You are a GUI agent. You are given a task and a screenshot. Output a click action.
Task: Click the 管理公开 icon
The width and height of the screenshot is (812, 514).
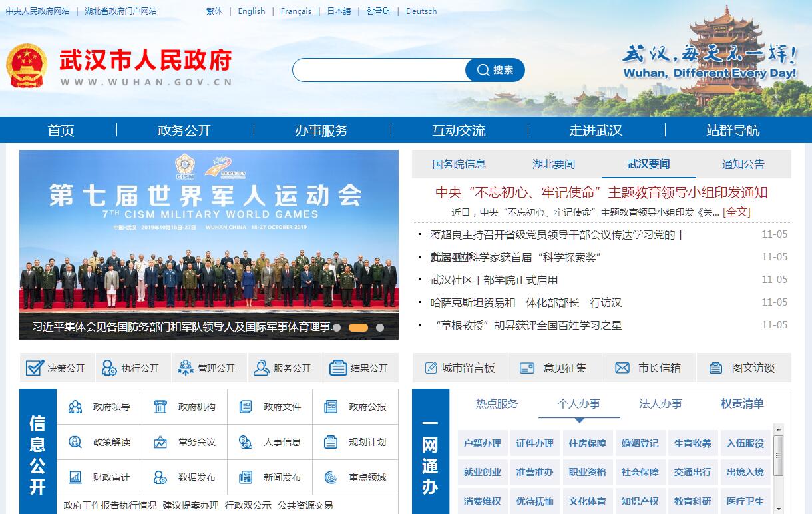coord(185,368)
